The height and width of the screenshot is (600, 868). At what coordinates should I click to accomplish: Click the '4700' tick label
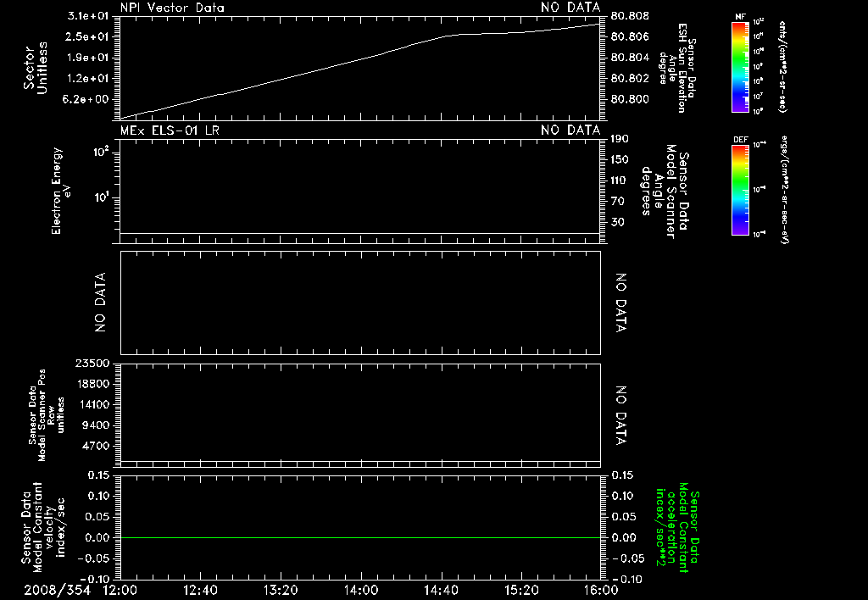(97, 446)
